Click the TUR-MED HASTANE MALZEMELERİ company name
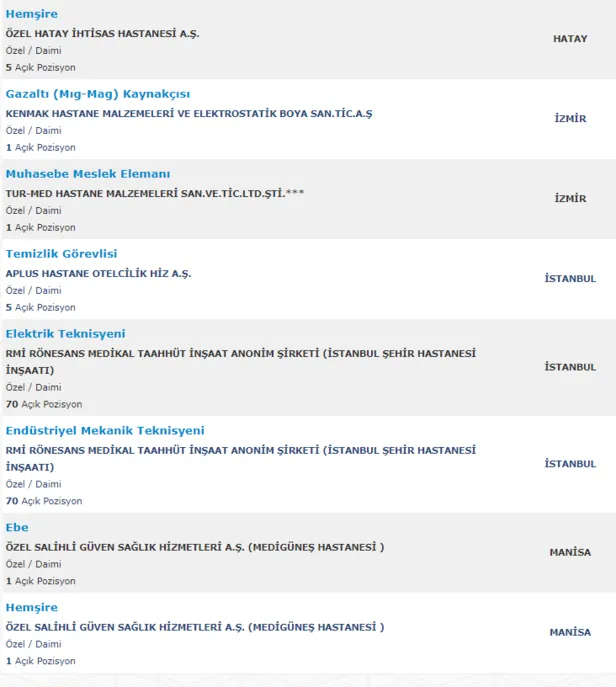Viewport: 616px width, 687px height. 155,193
